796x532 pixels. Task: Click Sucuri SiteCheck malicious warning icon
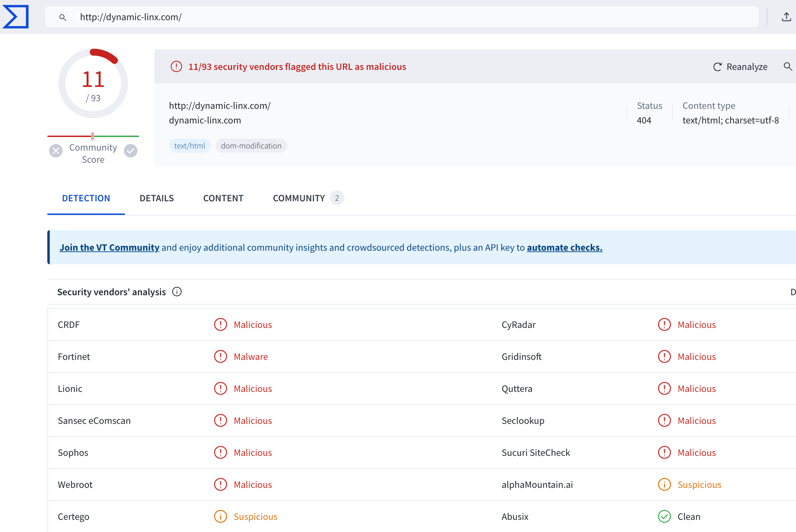[x=664, y=452]
